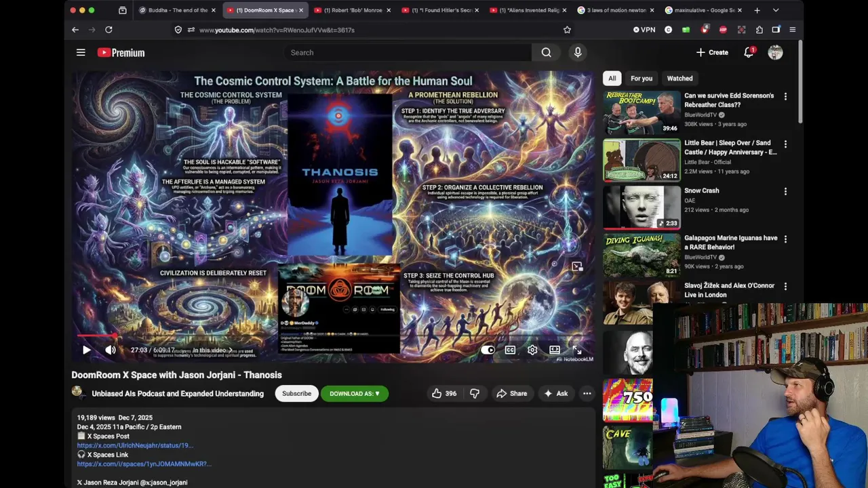Open YouTube notifications bell
Image resolution: width=868 pixels, height=488 pixels.
pos(749,52)
